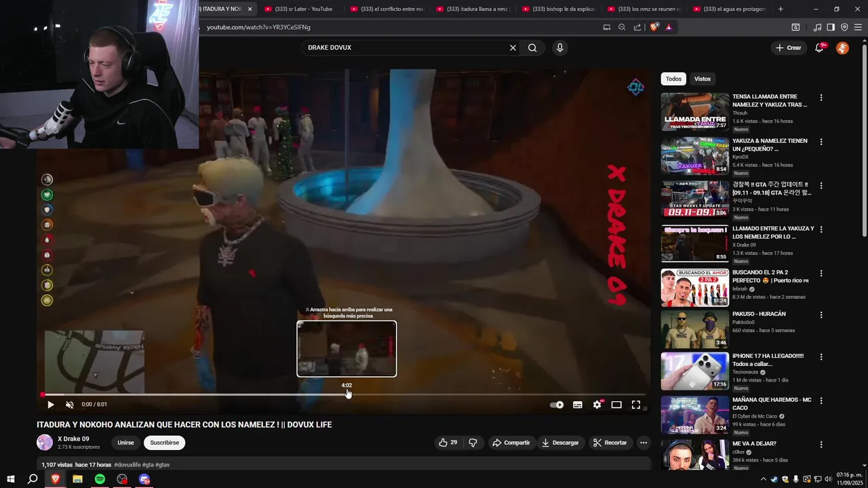The height and width of the screenshot is (488, 868).
Task: Open options for PAKUSO - HURACÁN video
Action: point(821,315)
